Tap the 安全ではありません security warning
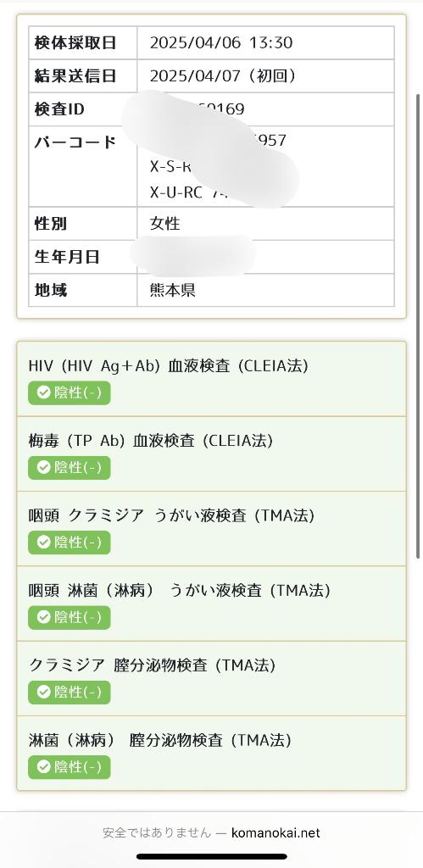This screenshot has width=423, height=868. tap(157, 832)
